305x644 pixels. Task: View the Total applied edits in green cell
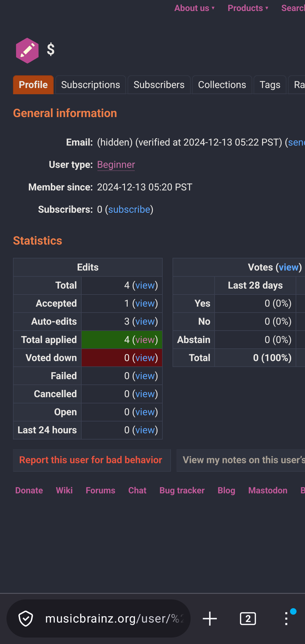[x=145, y=340]
